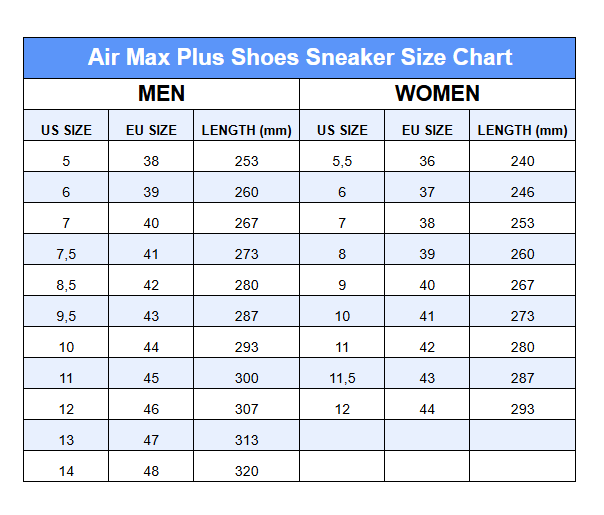Image resolution: width=604 pixels, height=515 pixels.
Task: Click the 320 mm length cell
Action: coord(246,471)
